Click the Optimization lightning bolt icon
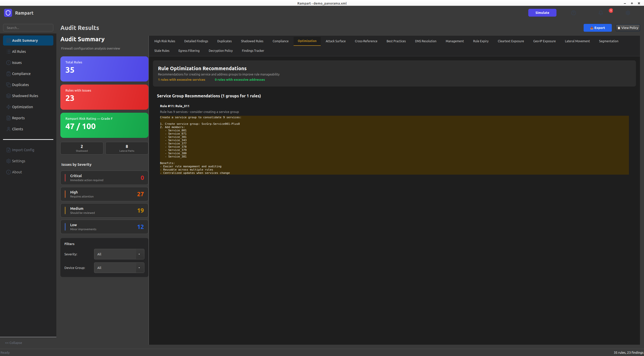The height and width of the screenshot is (356, 644). point(8,107)
